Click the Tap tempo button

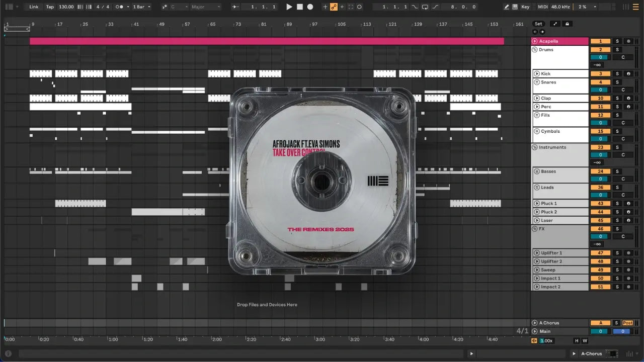50,7
